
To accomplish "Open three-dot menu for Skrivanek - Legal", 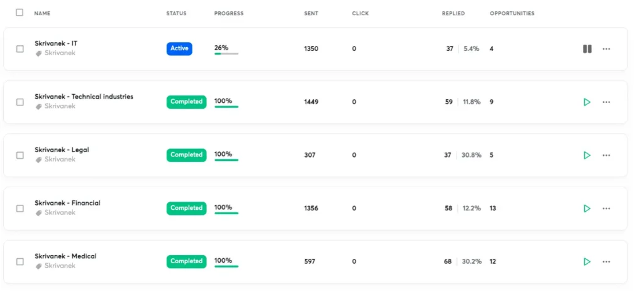I will [606, 155].
